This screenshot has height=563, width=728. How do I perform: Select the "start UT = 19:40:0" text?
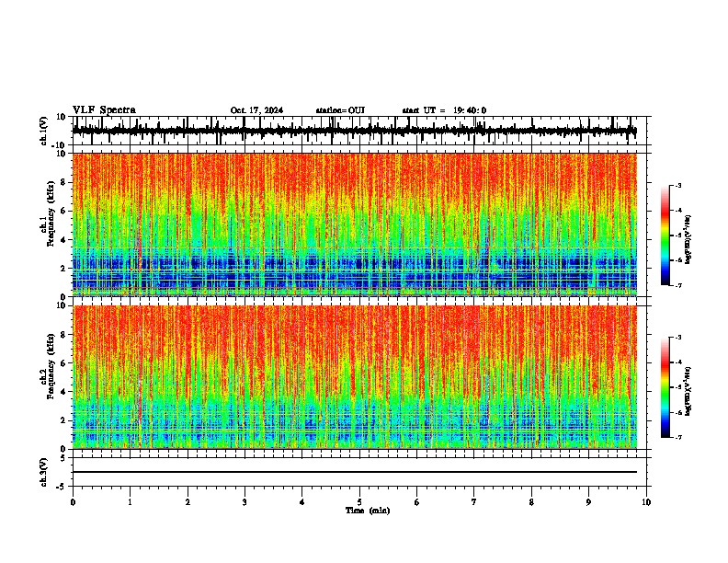pyautogui.click(x=444, y=110)
